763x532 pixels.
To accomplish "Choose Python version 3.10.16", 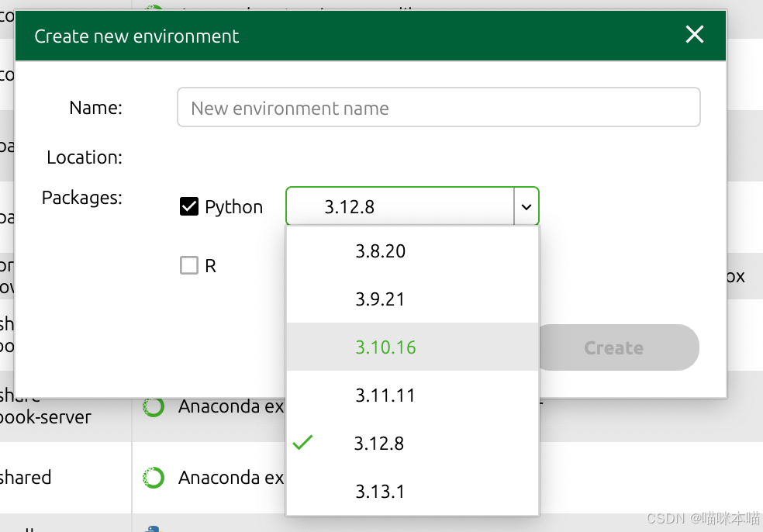I will pyautogui.click(x=413, y=347).
